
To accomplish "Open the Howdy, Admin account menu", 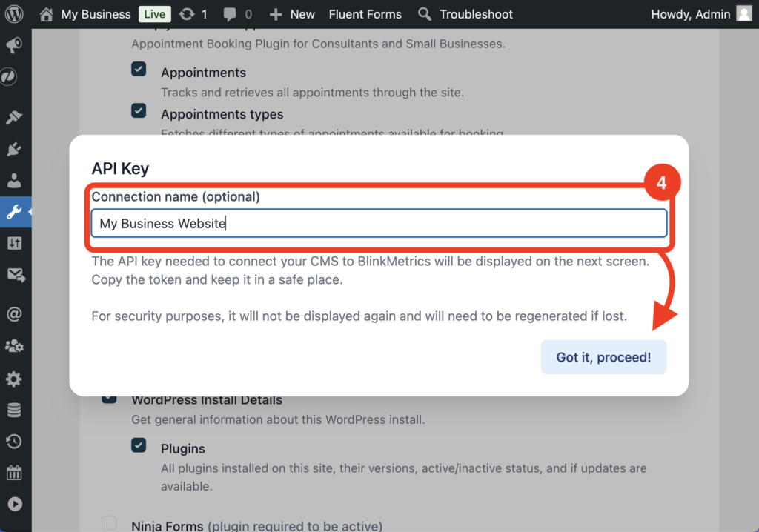I will coord(690,14).
